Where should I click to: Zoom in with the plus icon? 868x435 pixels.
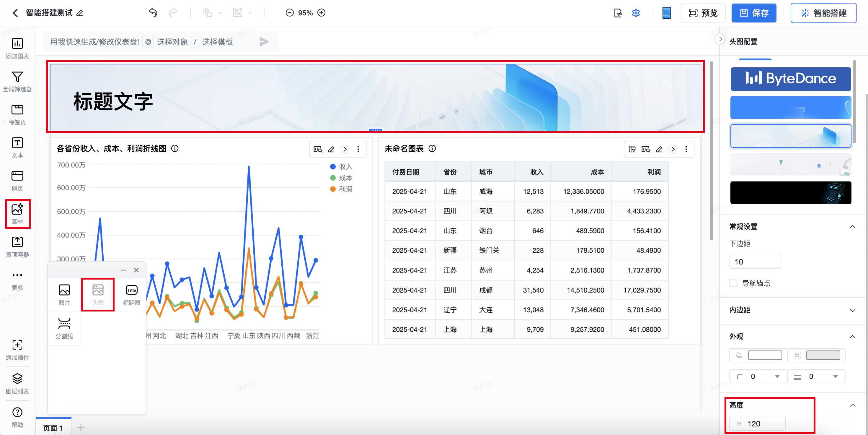[322, 13]
